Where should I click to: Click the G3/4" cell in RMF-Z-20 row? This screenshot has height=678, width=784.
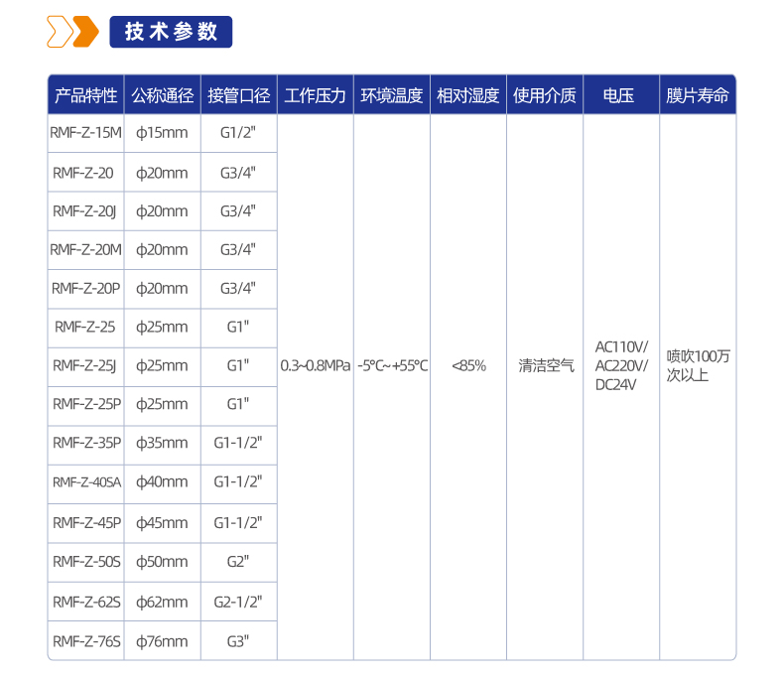(239, 173)
